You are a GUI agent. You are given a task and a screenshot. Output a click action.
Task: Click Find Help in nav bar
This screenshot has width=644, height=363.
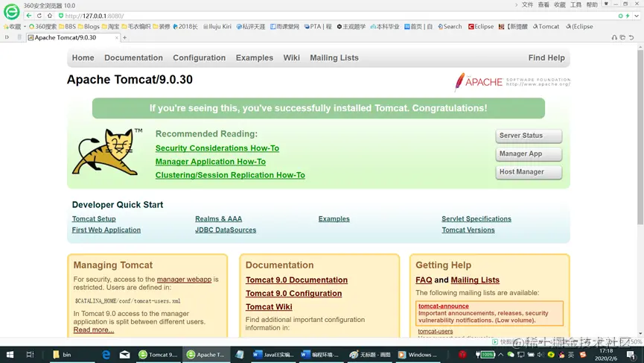[546, 58]
